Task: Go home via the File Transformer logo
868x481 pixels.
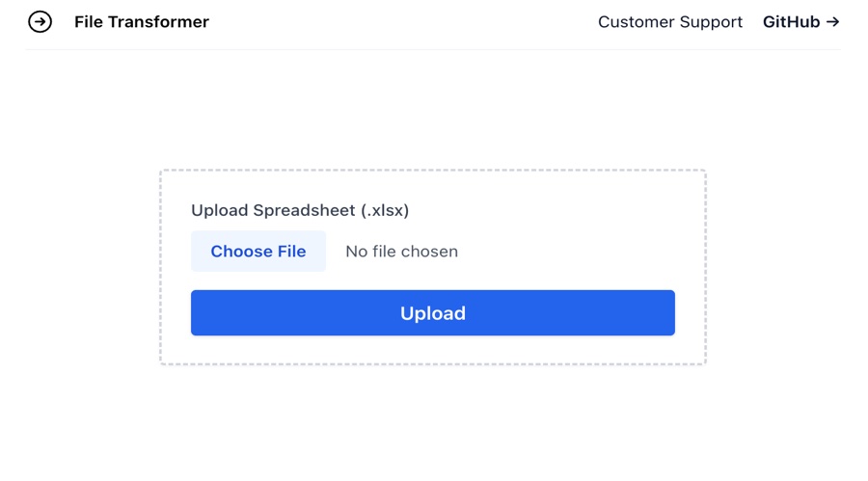Action: pos(40,21)
